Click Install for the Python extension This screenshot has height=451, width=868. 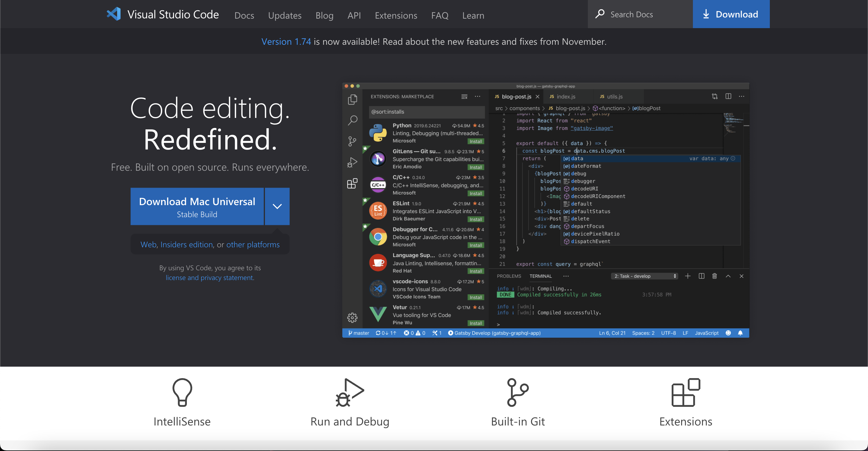pos(476,141)
